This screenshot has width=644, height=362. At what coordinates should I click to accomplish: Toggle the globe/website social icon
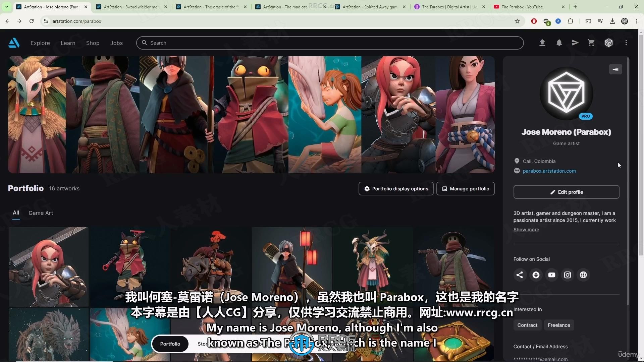coord(583,275)
